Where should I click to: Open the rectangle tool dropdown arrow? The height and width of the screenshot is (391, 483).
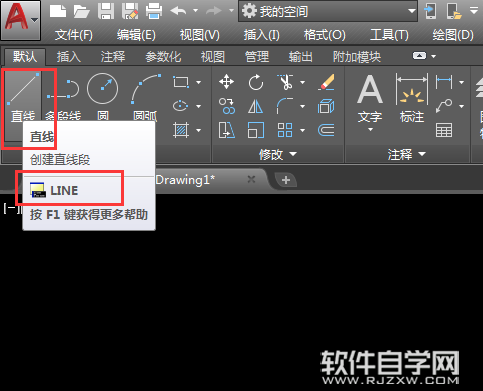coord(199,82)
